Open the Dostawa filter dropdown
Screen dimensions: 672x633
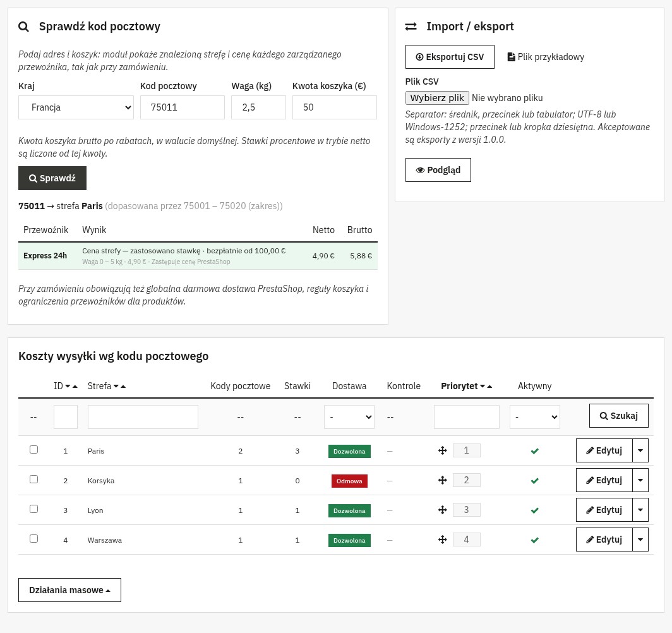coord(349,417)
